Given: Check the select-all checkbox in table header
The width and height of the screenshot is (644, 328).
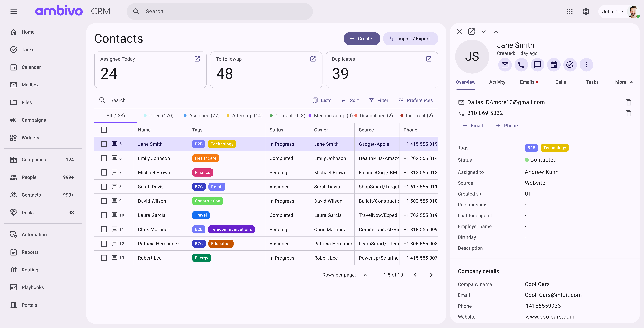Looking at the screenshot, I should point(104,130).
